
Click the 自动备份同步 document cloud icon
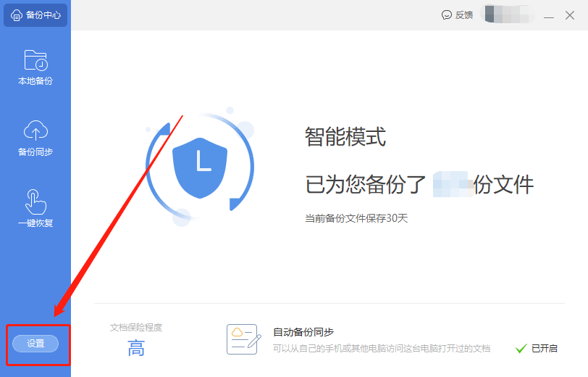coord(243,339)
